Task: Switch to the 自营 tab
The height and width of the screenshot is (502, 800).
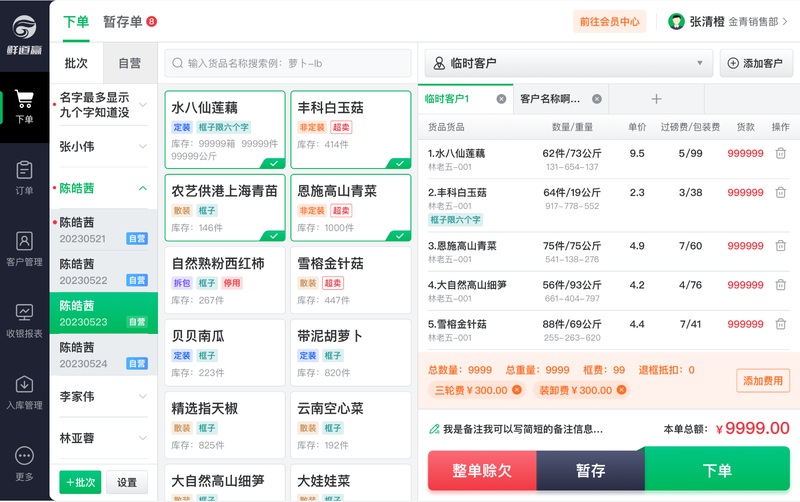Action: 130,63
